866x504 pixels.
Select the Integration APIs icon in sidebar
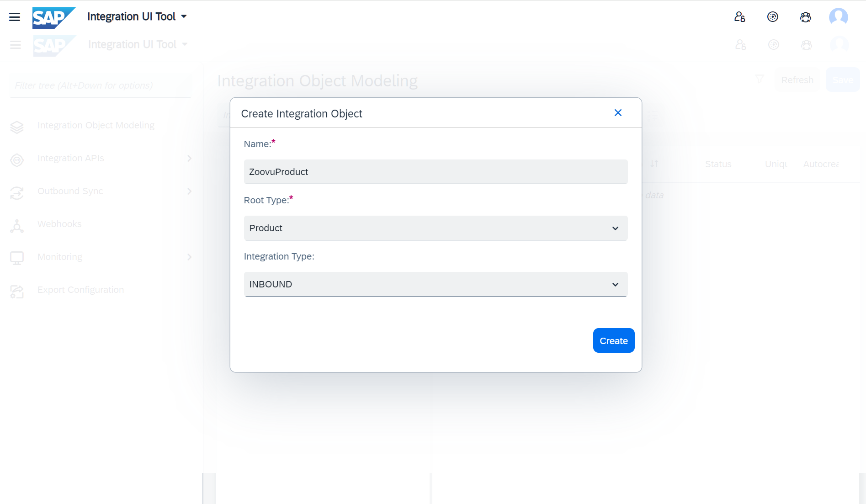point(17,160)
